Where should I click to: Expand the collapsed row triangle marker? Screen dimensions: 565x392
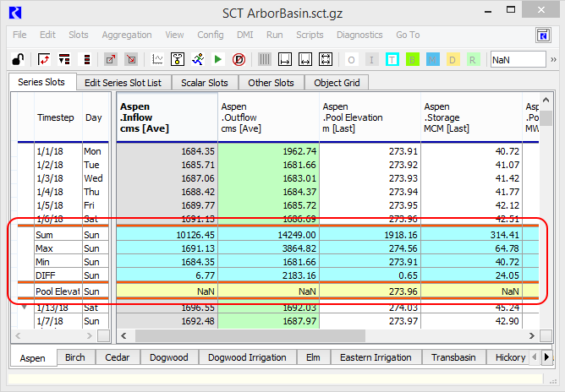[x=24, y=307]
